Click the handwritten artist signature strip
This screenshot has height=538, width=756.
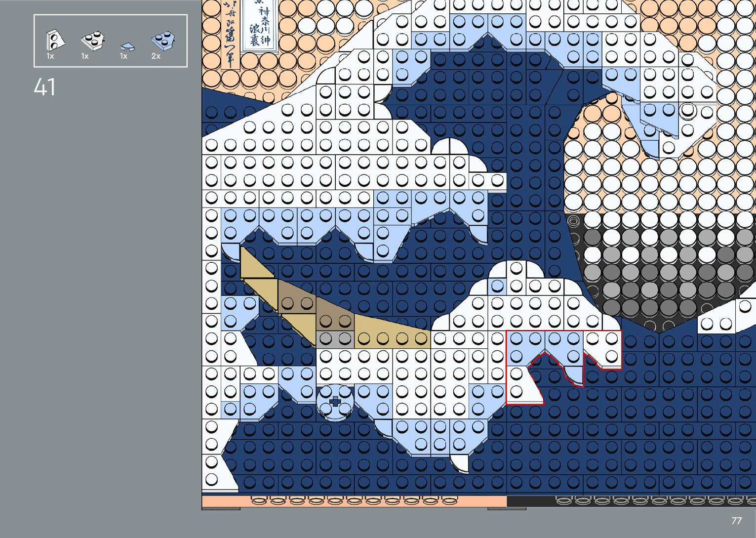click(230, 35)
